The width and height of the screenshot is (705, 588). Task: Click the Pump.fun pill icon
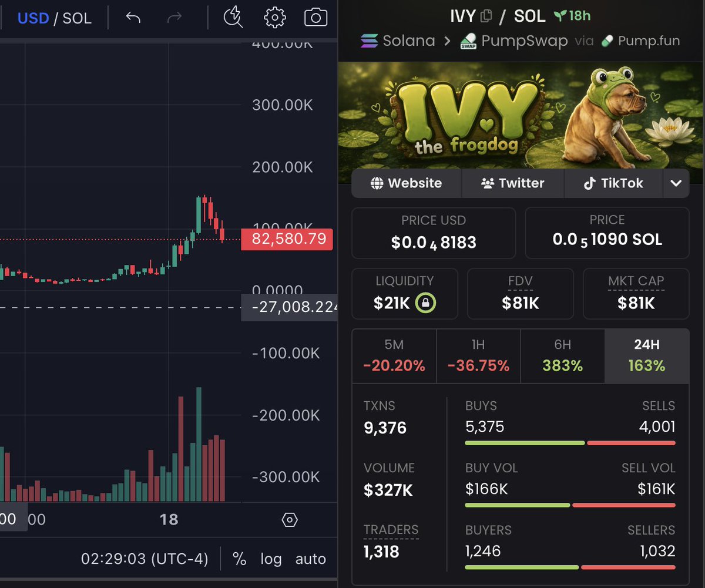coord(607,41)
